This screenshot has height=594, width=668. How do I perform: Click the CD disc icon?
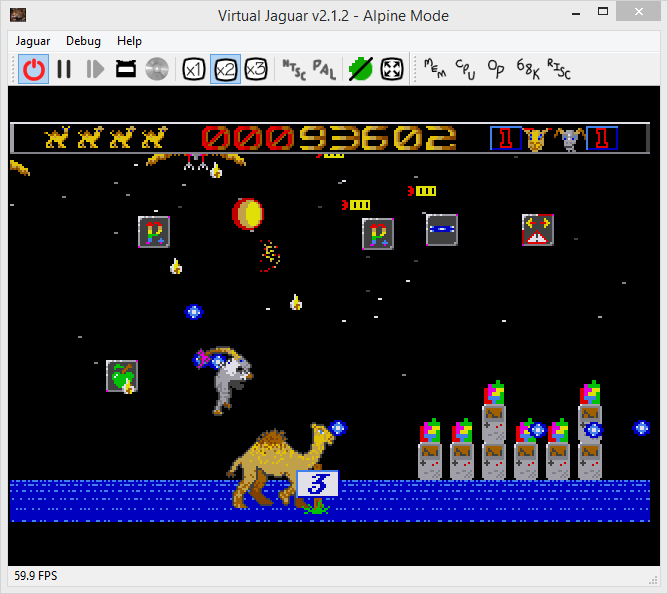tap(156, 69)
